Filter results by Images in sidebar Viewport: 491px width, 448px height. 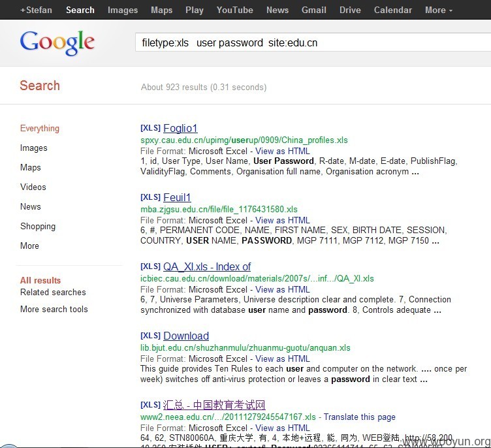33,148
